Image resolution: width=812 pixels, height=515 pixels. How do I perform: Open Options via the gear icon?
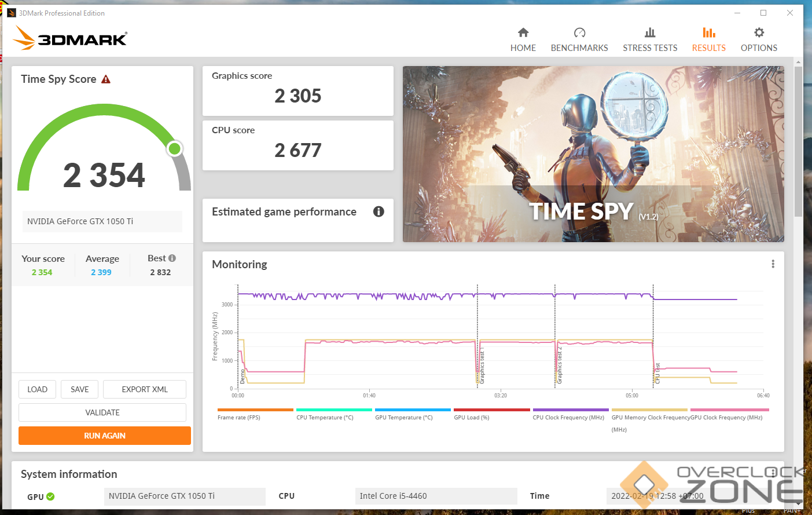pos(759,32)
